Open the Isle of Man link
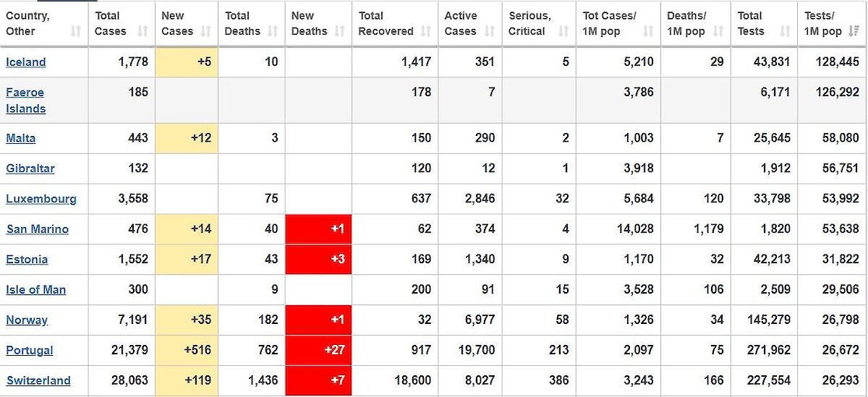 (36, 290)
